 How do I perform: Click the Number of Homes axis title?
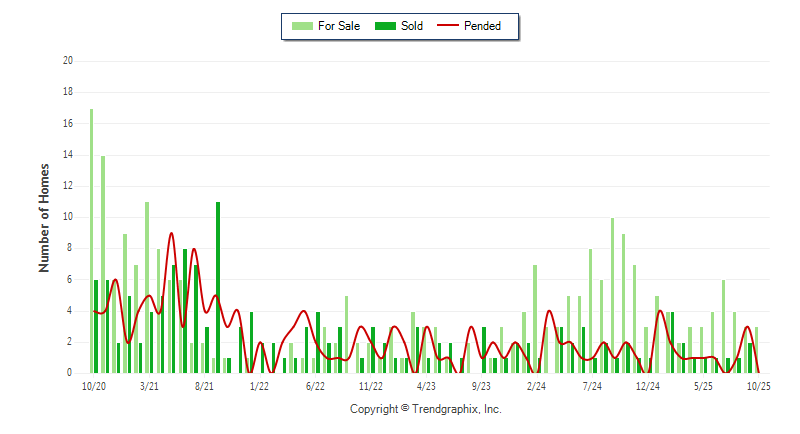pyautogui.click(x=45, y=217)
